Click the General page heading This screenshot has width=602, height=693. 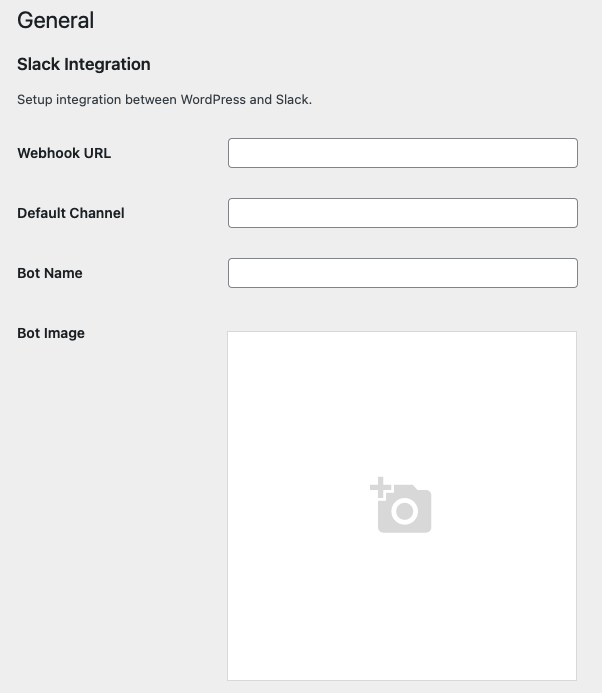point(56,20)
